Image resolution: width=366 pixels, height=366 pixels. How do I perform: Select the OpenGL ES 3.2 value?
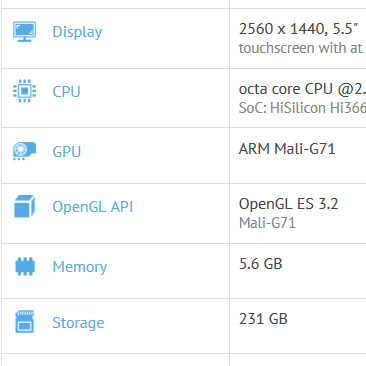(288, 204)
